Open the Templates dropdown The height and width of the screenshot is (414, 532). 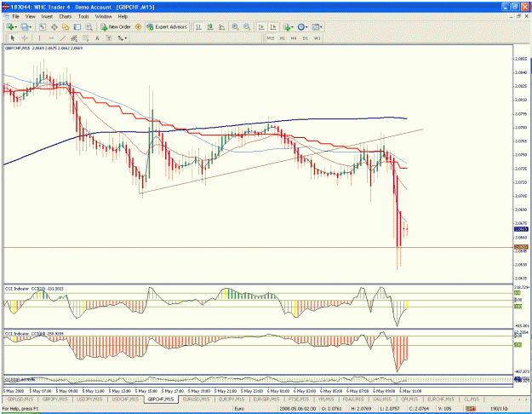(317, 26)
